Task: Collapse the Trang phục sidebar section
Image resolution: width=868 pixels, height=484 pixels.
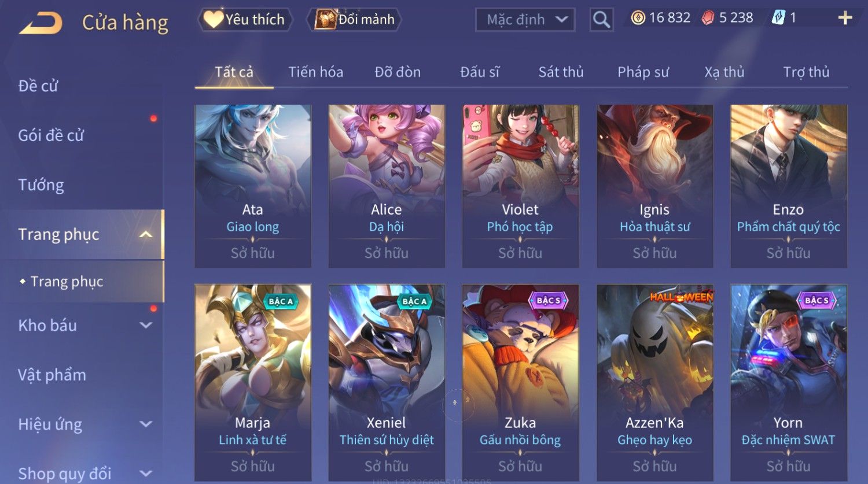Action: click(146, 234)
